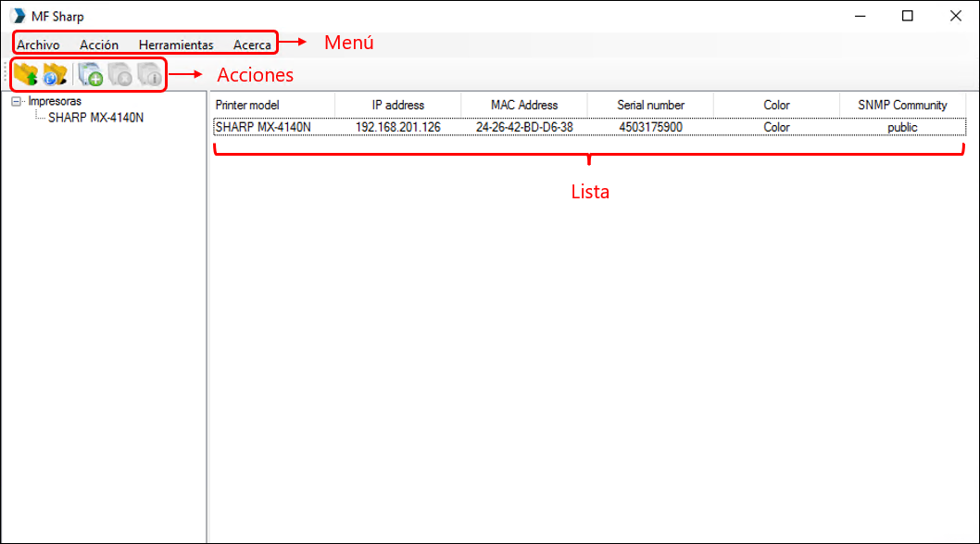Screen dimensions: 980x544
Task: Click the folder icon with blue globe
Action: click(56, 74)
